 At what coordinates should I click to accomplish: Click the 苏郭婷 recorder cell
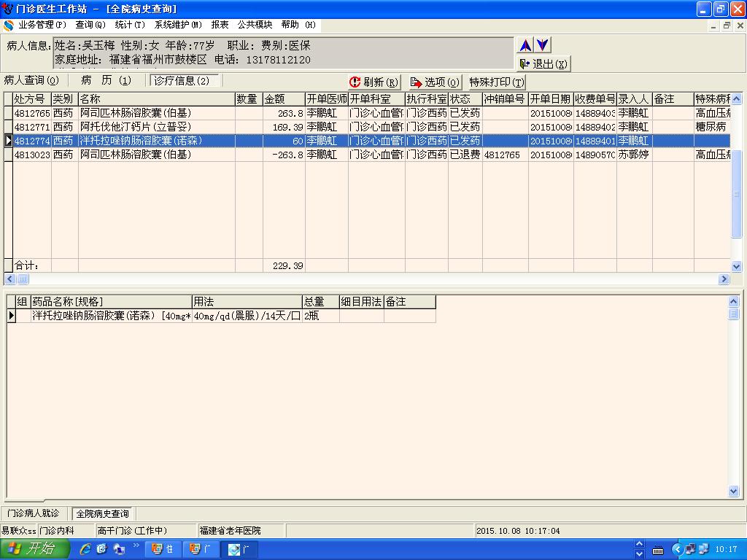(634, 155)
